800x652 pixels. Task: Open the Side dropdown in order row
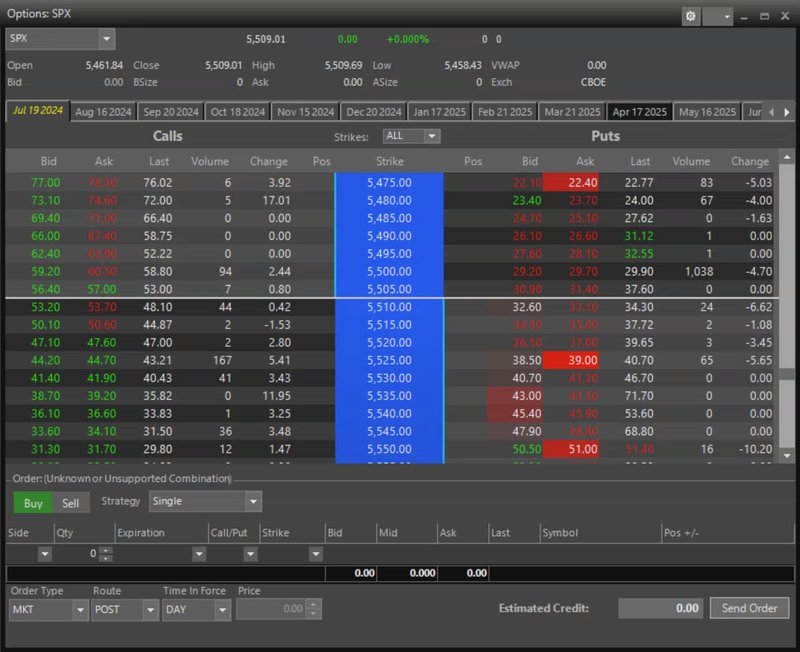(x=45, y=554)
